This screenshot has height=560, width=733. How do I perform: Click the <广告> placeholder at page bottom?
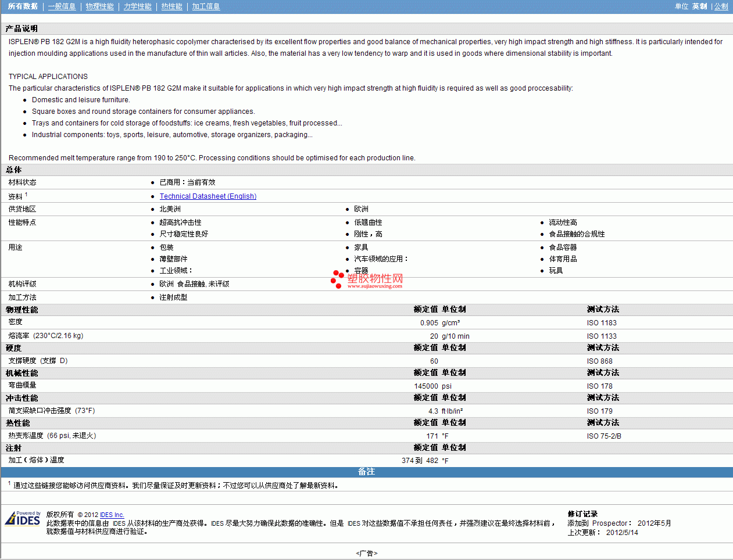click(367, 554)
